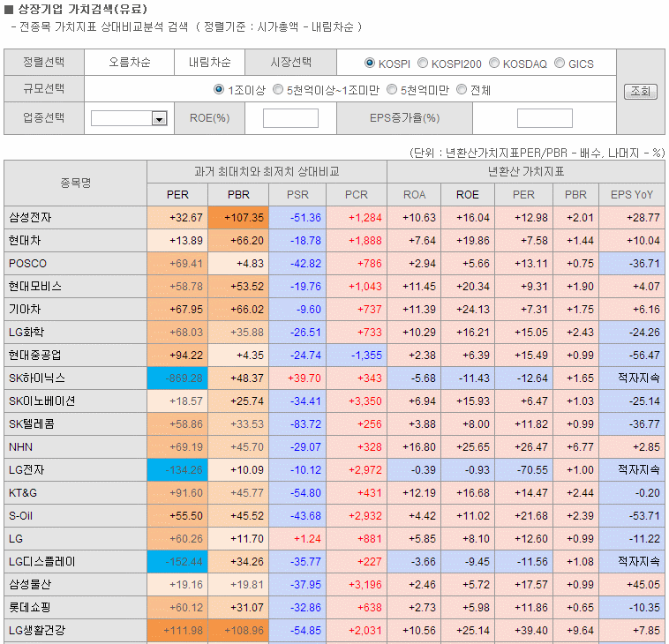Choose the 5천억미만 size option

click(x=392, y=90)
